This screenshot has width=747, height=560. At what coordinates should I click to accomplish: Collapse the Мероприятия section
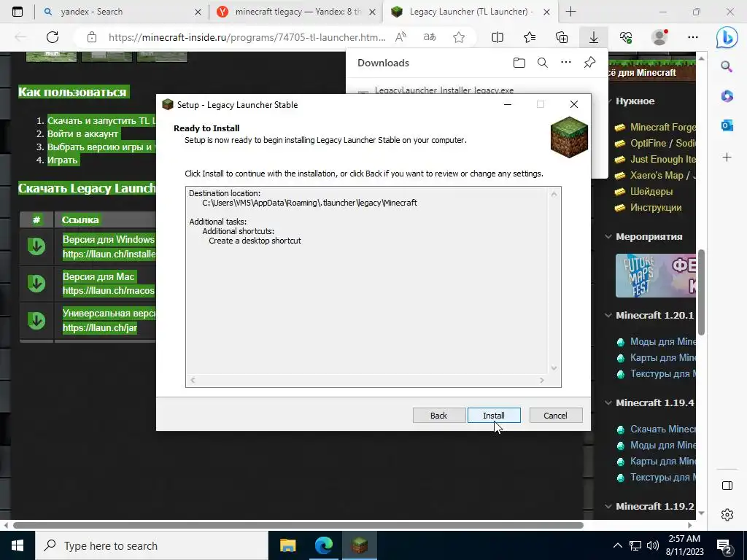(608, 237)
